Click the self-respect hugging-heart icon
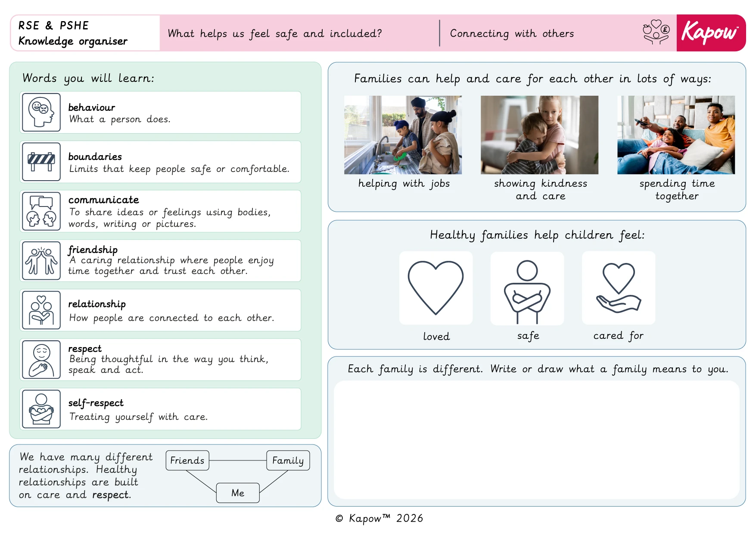 (x=41, y=409)
